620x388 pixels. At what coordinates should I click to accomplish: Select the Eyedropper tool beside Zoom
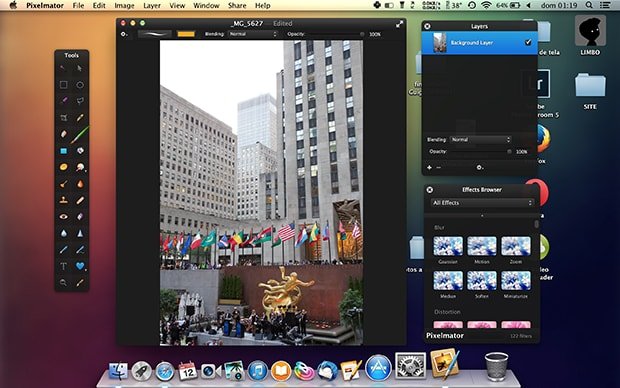80,282
